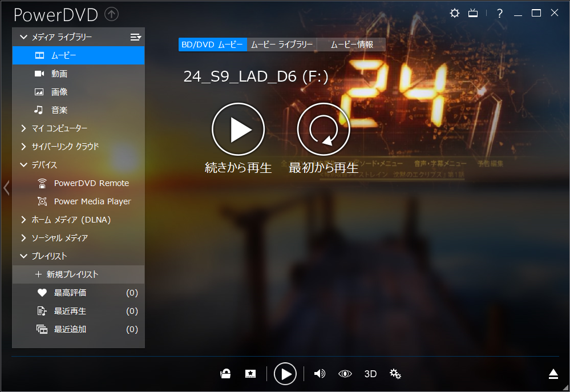Viewport: 570px width, 392px height.
Task: Expand ホーム メディア (DLNA) section
Action: point(23,219)
